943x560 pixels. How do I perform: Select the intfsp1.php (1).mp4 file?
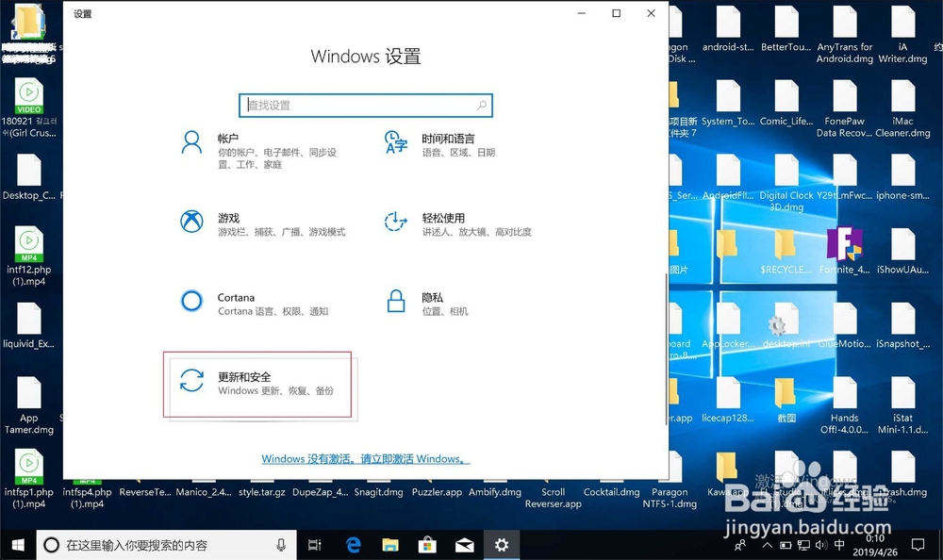pyautogui.click(x=29, y=479)
